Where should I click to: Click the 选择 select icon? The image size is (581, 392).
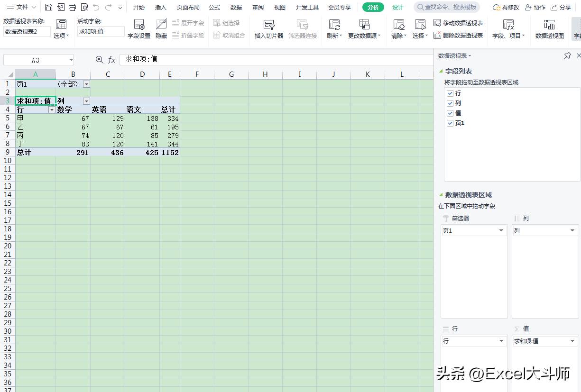coord(420,25)
